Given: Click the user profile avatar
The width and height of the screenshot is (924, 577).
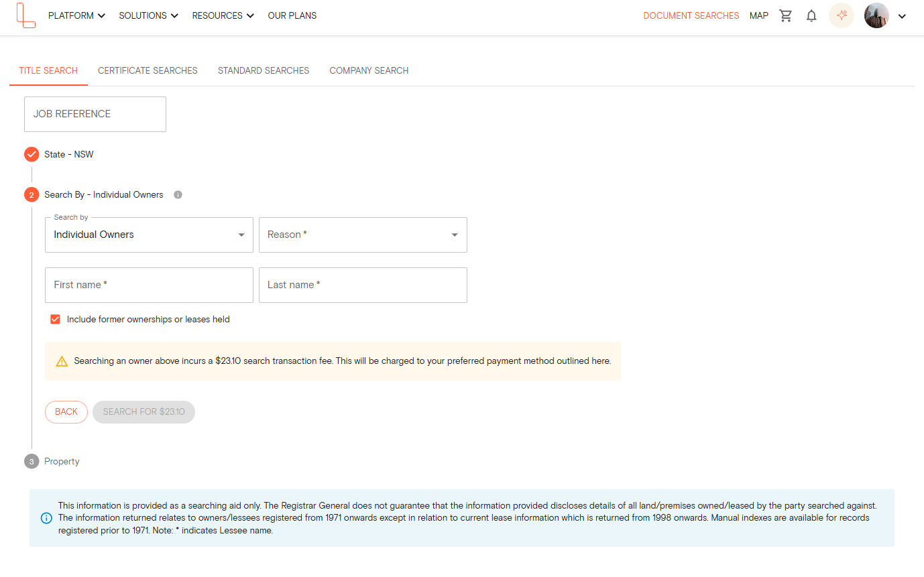Looking at the screenshot, I should (x=876, y=15).
